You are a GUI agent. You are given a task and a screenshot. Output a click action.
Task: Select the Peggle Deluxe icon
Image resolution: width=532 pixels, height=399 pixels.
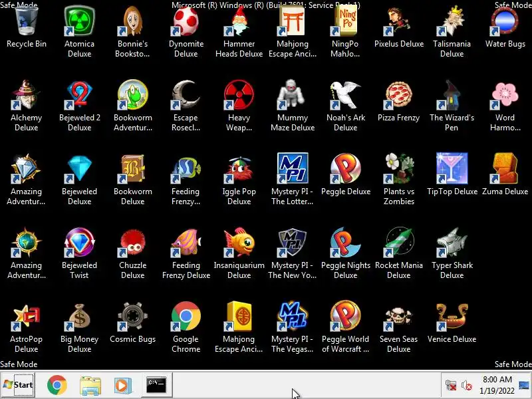[345, 169]
